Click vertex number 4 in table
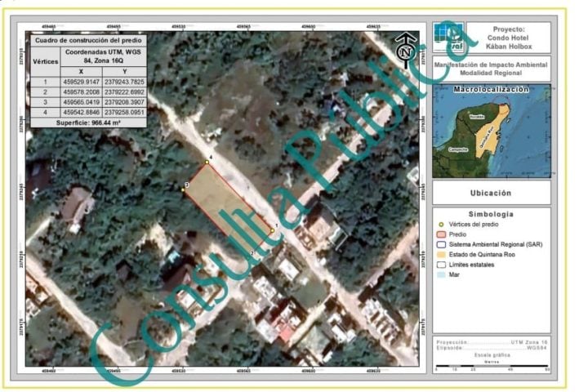This screenshot has width=579, height=392. (x=46, y=112)
